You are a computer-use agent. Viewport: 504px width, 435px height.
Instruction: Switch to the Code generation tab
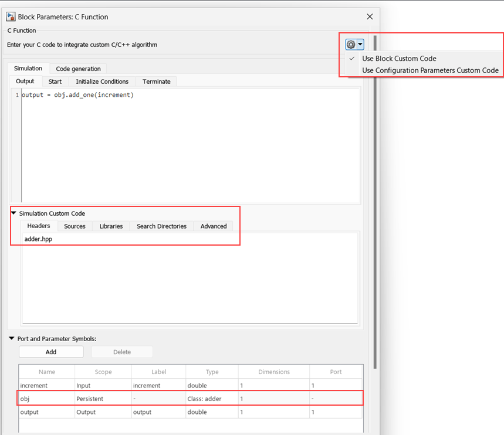(x=78, y=69)
